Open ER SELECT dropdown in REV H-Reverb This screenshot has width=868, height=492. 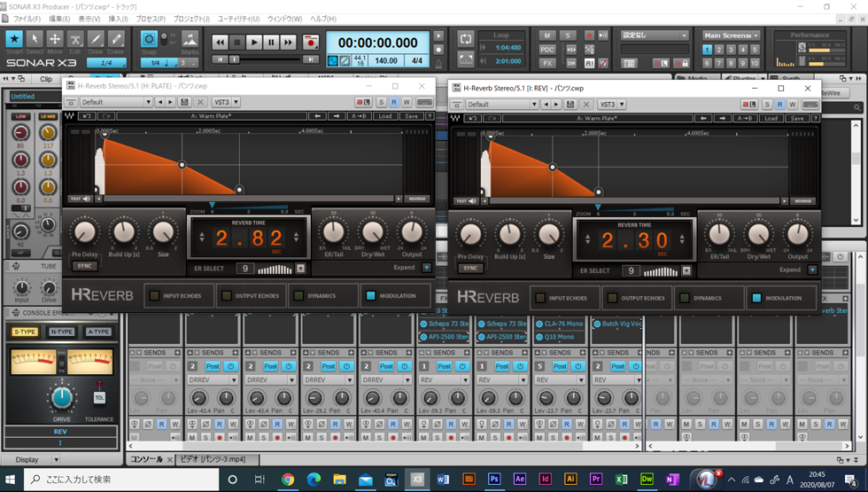click(x=686, y=271)
